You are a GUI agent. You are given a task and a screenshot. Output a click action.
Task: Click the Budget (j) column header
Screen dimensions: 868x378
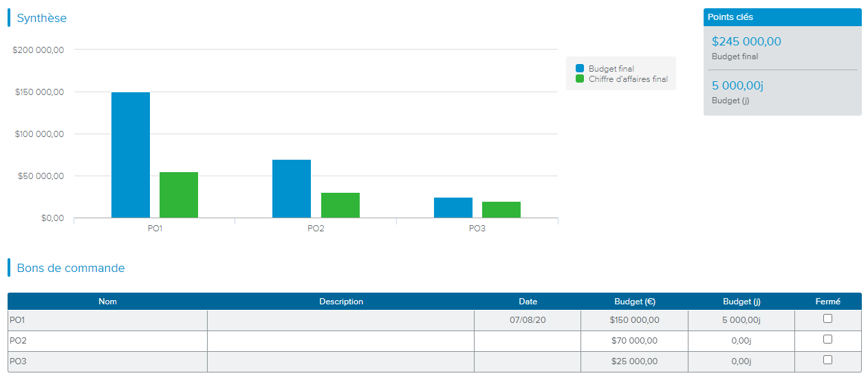click(741, 302)
